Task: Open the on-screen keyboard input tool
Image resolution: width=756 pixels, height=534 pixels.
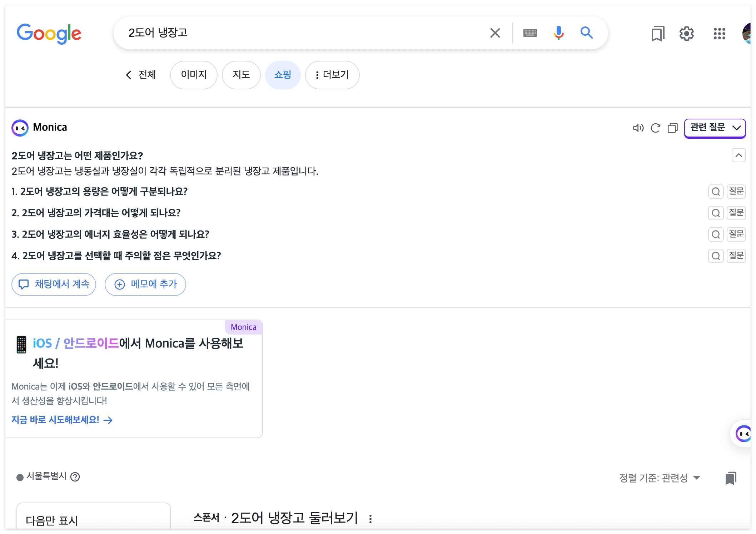Action: click(x=530, y=33)
